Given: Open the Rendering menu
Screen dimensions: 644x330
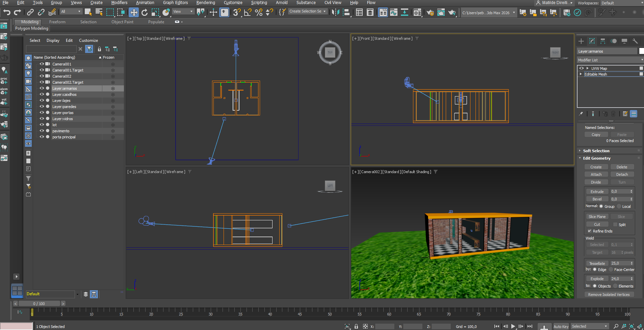Looking at the screenshot, I should point(205,3).
